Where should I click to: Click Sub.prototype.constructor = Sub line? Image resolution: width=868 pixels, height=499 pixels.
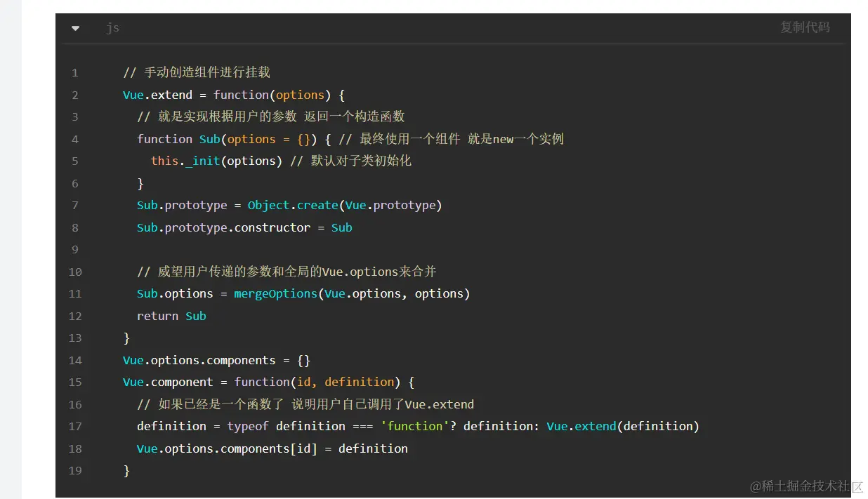pyautogui.click(x=244, y=227)
